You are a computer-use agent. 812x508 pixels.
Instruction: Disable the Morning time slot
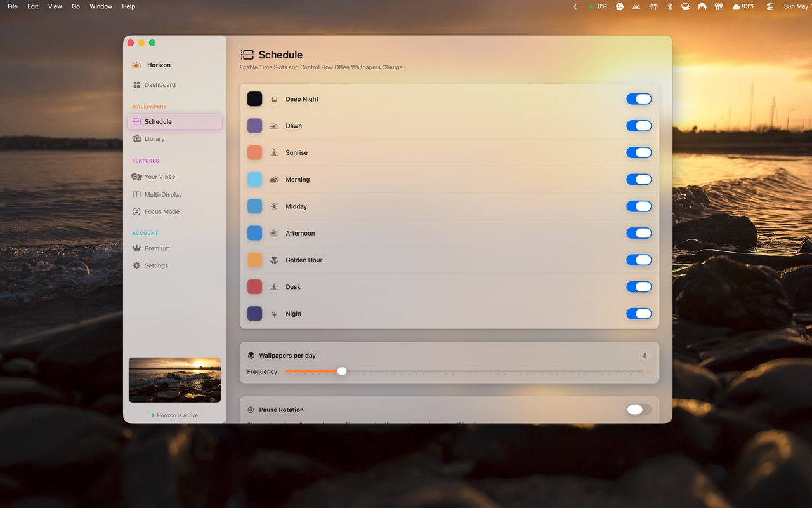point(639,180)
